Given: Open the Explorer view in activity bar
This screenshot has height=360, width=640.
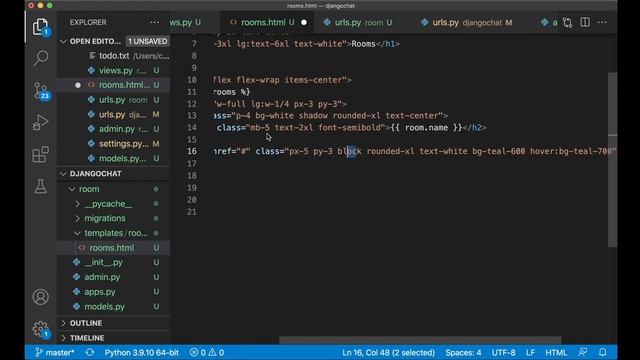Looking at the screenshot, I should pos(40,27).
